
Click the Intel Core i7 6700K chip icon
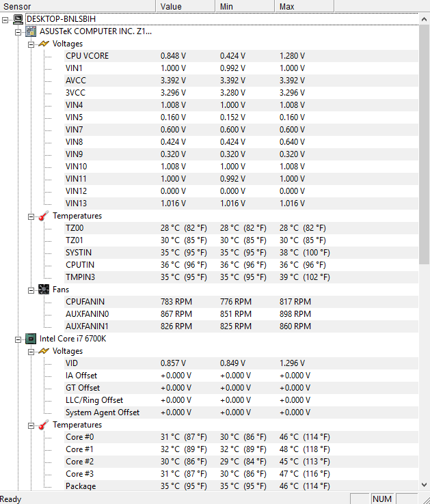tap(31, 339)
